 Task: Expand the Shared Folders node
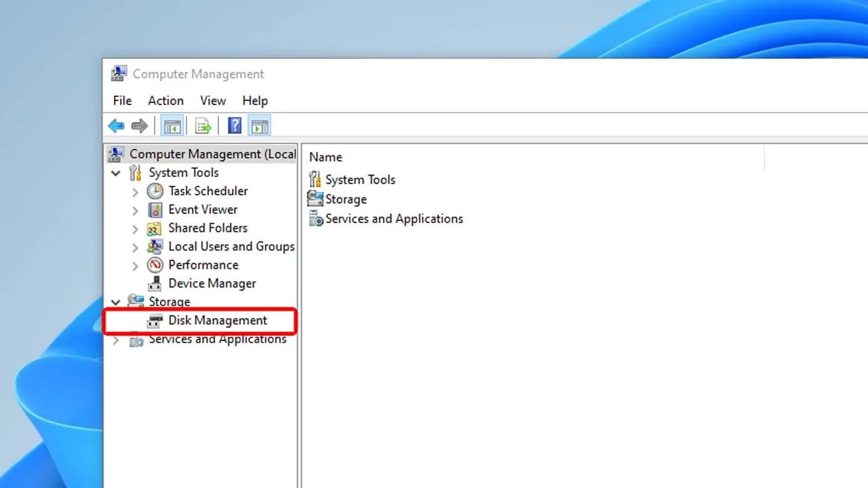(x=135, y=228)
